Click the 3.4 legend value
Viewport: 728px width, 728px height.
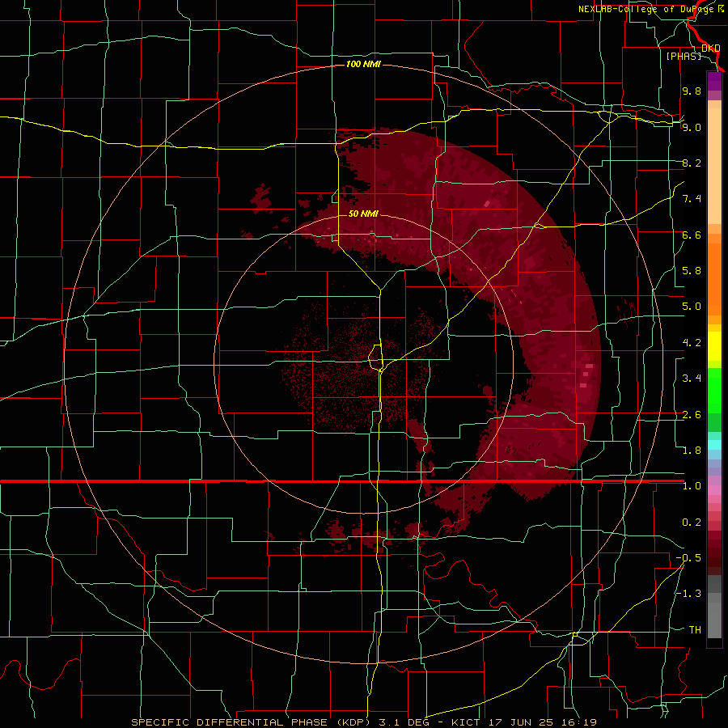pos(692,379)
